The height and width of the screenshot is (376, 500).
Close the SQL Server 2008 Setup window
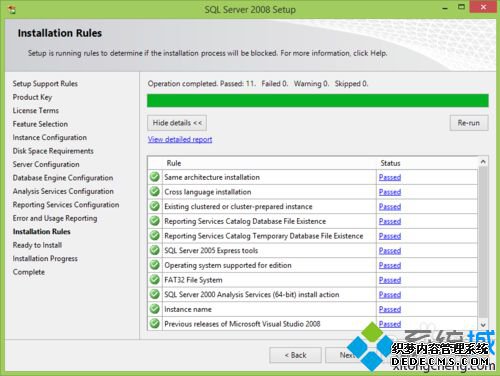click(483, 7)
